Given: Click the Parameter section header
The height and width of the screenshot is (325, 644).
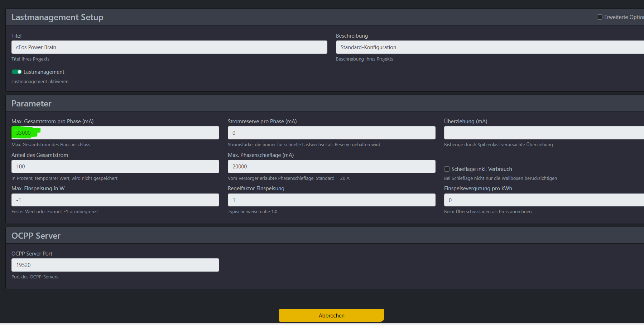Looking at the screenshot, I should point(32,104).
